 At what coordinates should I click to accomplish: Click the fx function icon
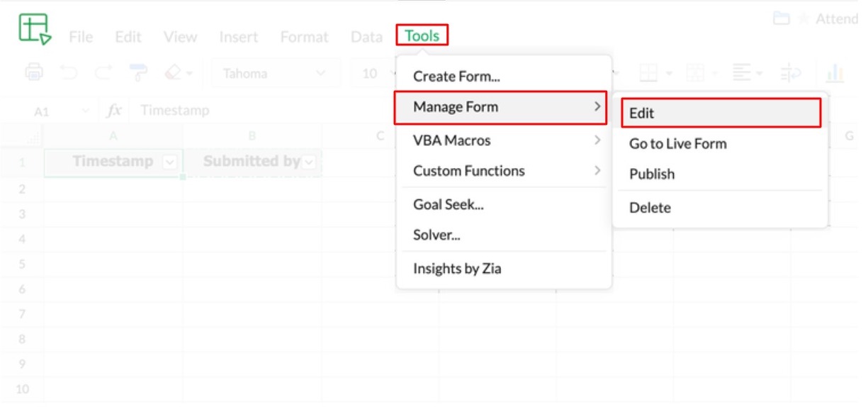click(x=113, y=111)
